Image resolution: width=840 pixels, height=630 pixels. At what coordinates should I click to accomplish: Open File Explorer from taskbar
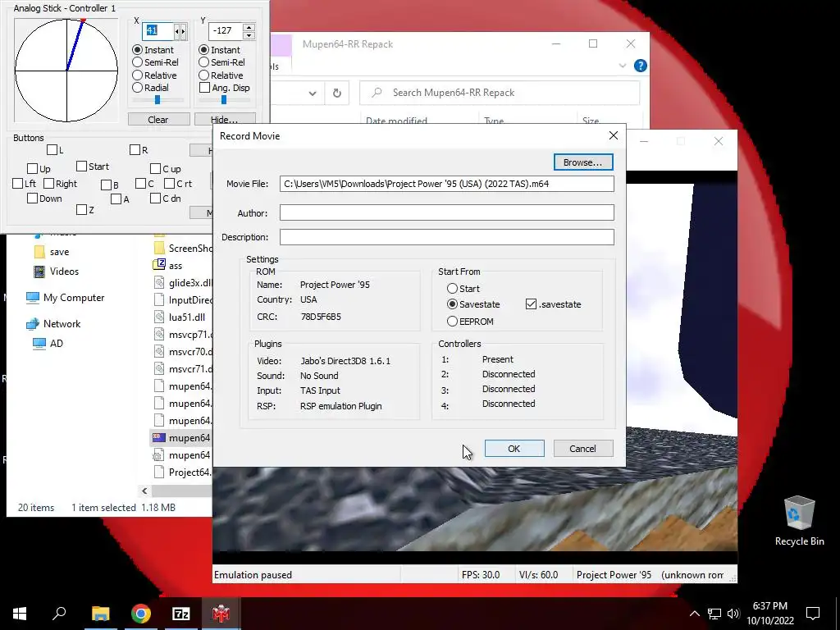coord(100,613)
